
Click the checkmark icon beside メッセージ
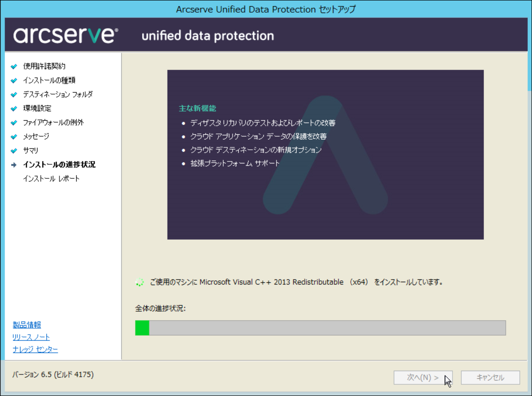[14, 137]
